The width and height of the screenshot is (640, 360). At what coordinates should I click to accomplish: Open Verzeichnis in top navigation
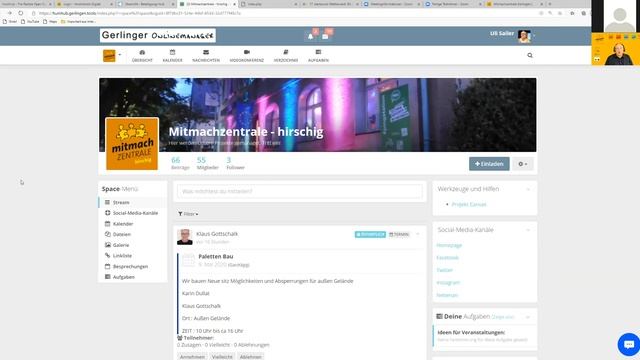(x=286, y=56)
